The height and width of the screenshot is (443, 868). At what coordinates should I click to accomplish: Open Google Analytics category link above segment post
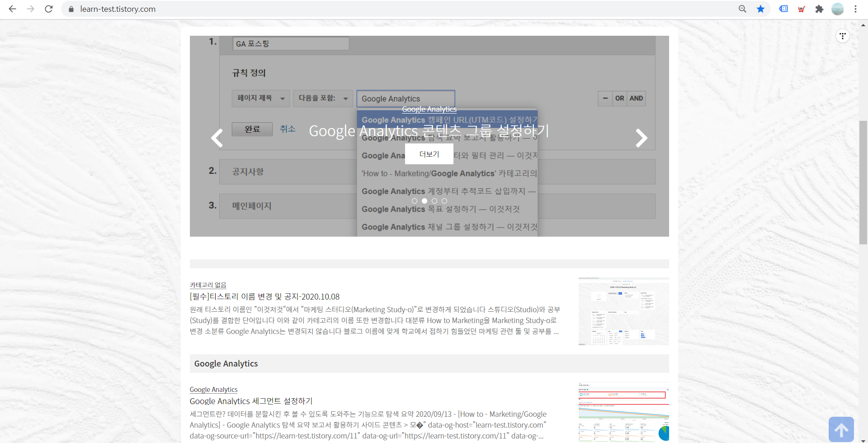pos(213,389)
